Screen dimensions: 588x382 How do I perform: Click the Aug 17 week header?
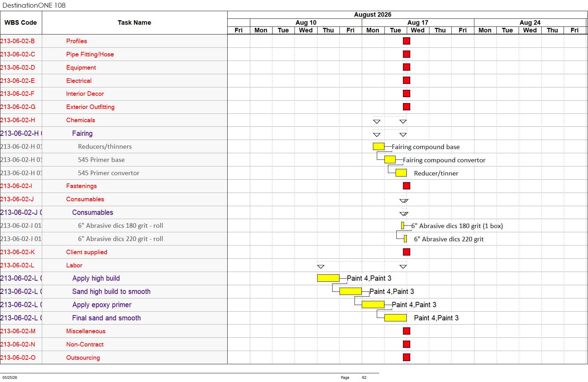[418, 23]
